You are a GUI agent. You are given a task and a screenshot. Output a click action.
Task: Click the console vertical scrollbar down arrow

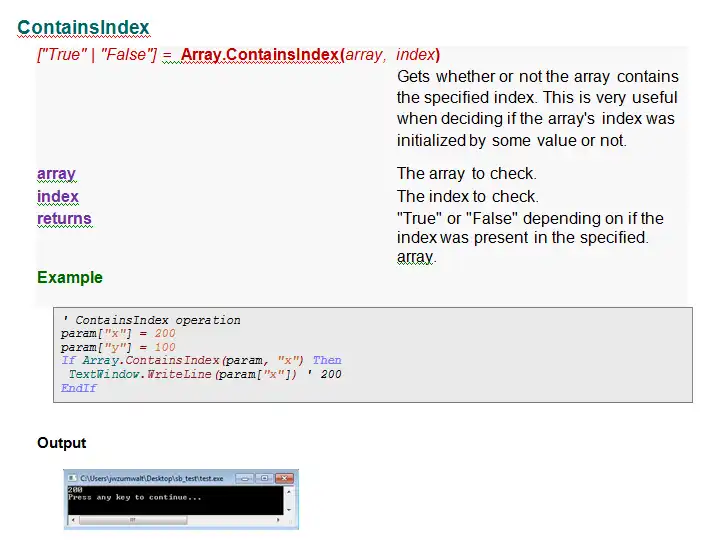tap(289, 510)
